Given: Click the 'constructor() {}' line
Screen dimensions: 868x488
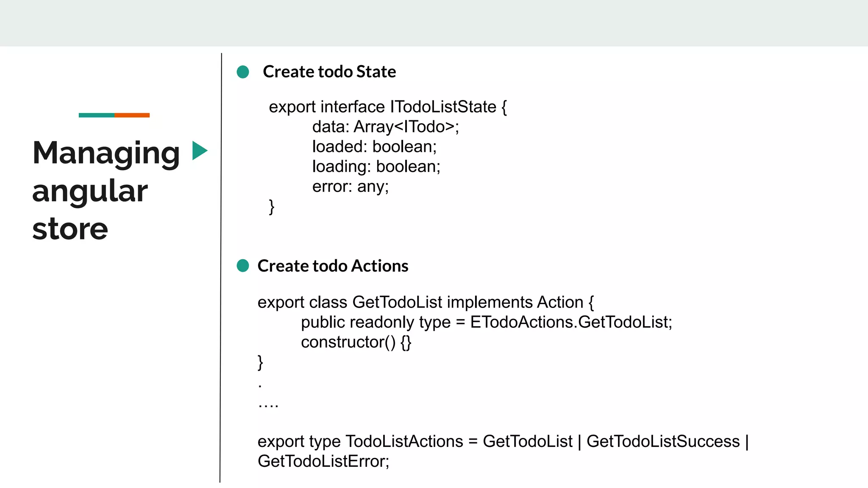Looking at the screenshot, I should pos(356,342).
